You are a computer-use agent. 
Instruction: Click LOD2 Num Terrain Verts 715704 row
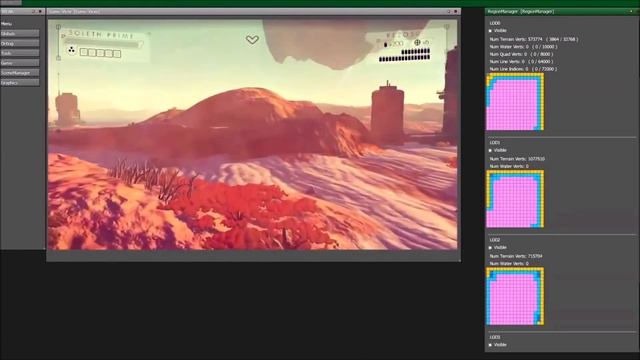tap(516, 256)
